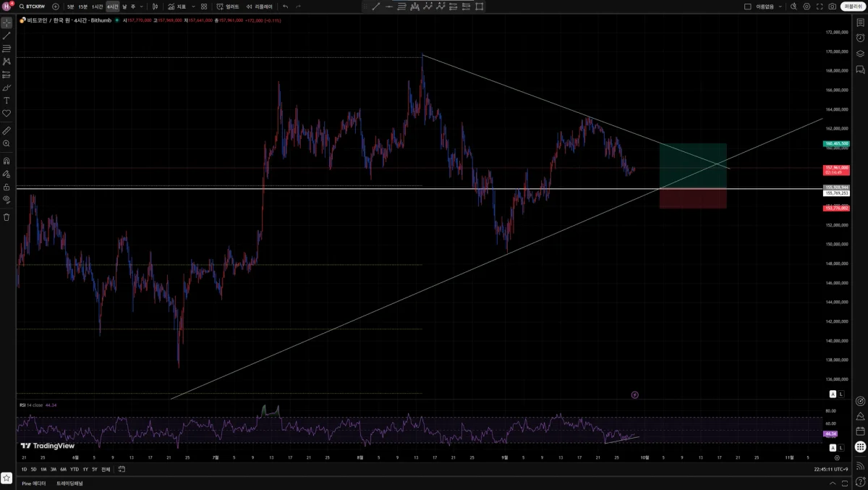The image size is (868, 490).
Task: Click the BTCKRW symbol search field
Action: [x=33, y=7]
